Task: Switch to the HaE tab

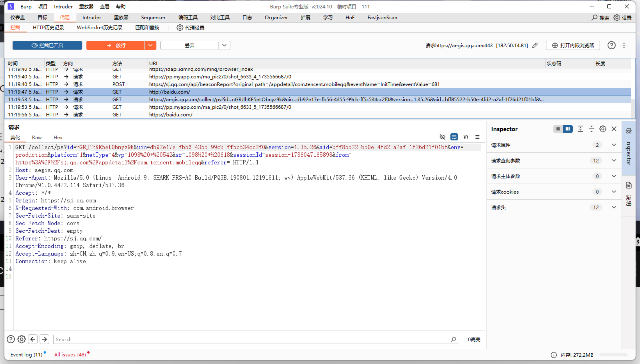Action: click(x=350, y=18)
